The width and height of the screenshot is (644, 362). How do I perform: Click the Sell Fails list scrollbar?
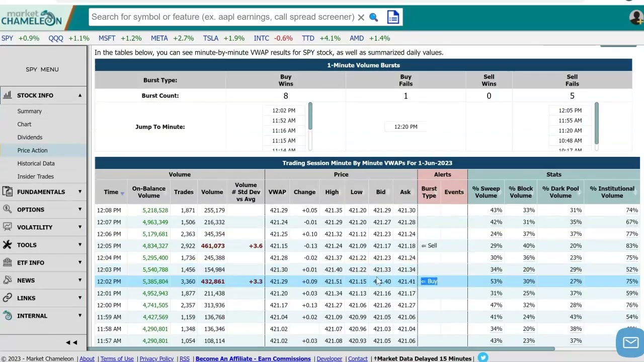pos(596,123)
